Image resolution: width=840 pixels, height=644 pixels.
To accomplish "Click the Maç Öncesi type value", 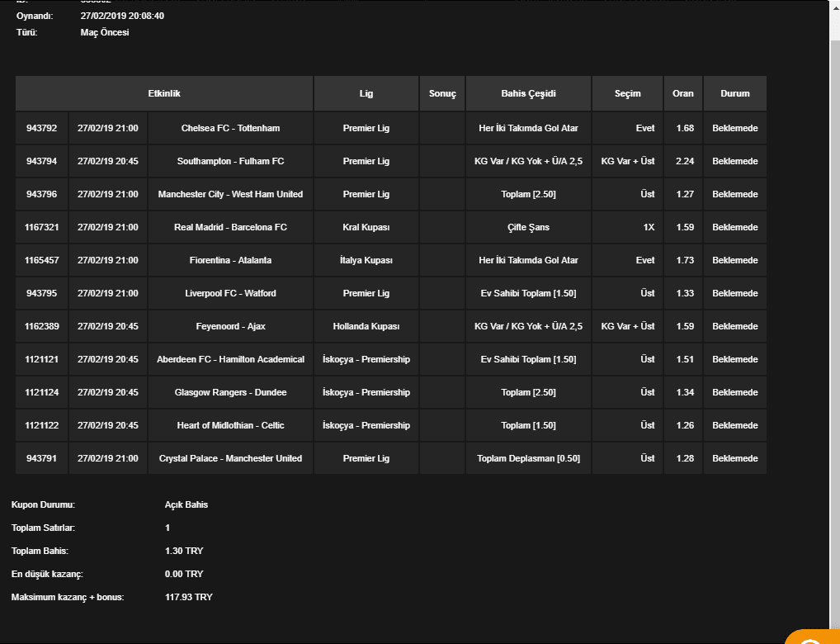I will (x=105, y=32).
